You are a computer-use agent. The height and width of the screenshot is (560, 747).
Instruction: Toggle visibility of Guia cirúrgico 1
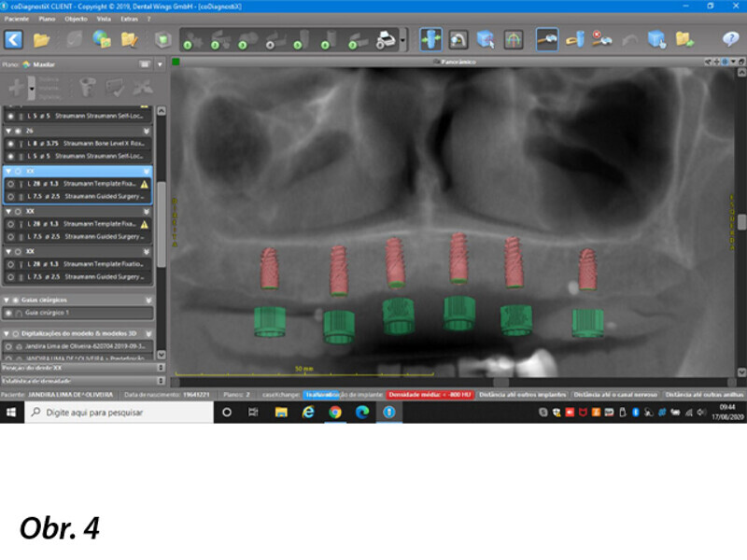9,313
